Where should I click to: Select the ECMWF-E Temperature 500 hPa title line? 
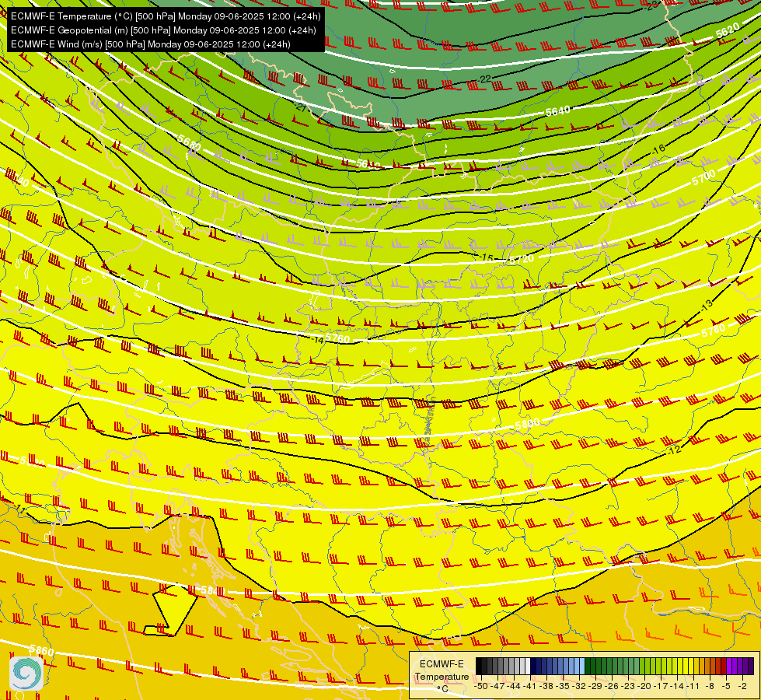point(166,16)
